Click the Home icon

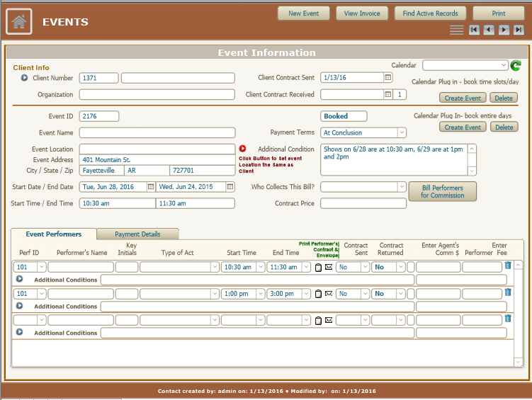click(19, 22)
